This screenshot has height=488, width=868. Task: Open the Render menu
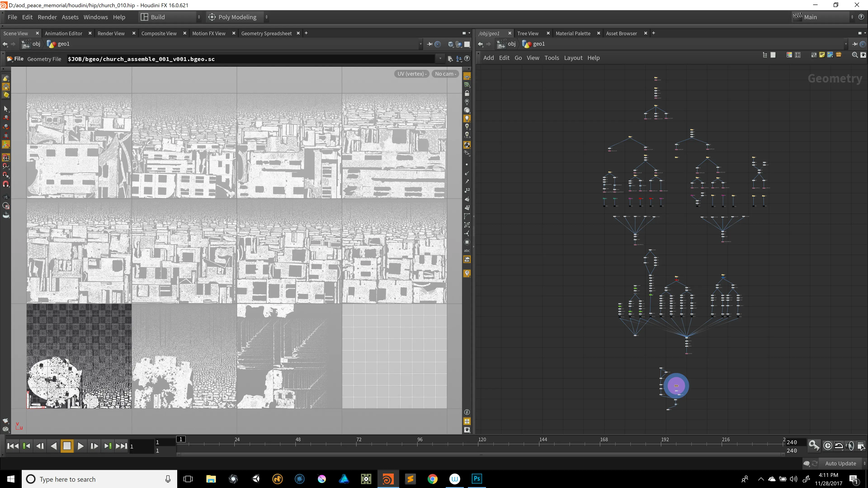tap(47, 17)
